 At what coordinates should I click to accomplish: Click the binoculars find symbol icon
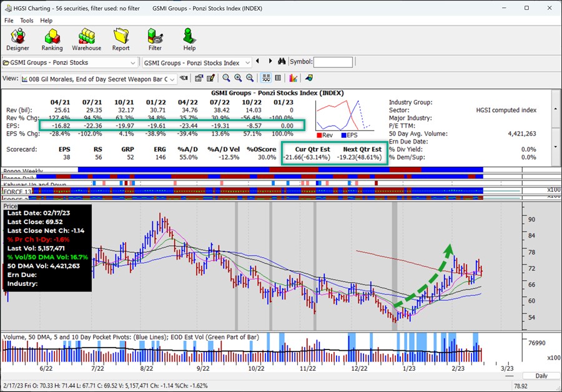pyautogui.click(x=282, y=62)
